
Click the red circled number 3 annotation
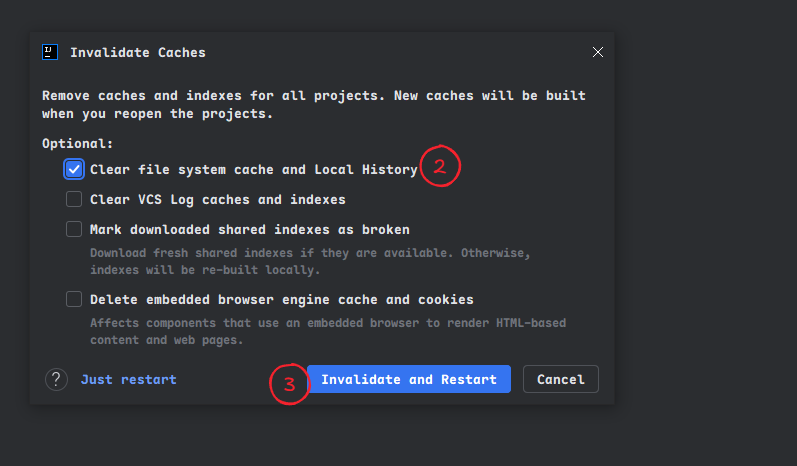pos(289,384)
